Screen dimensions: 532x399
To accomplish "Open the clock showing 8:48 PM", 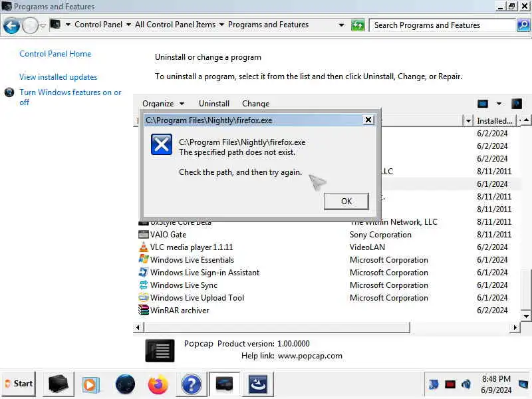I will tap(496, 384).
